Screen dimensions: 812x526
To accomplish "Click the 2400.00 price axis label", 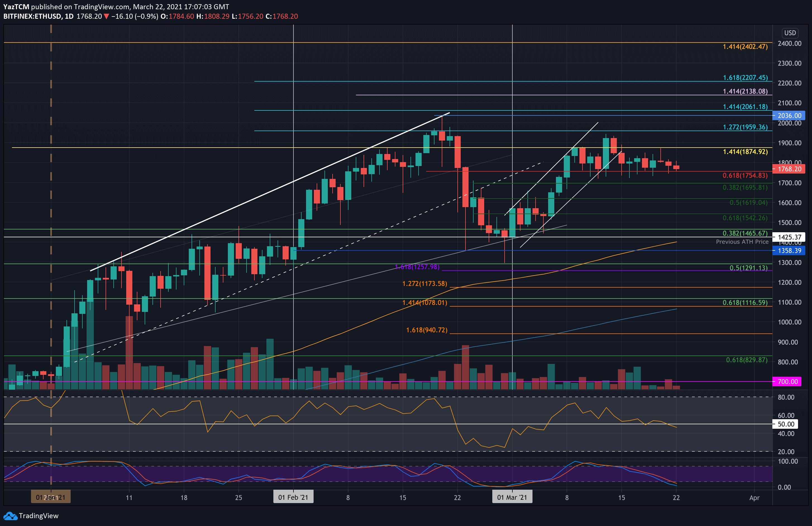I will (x=789, y=43).
